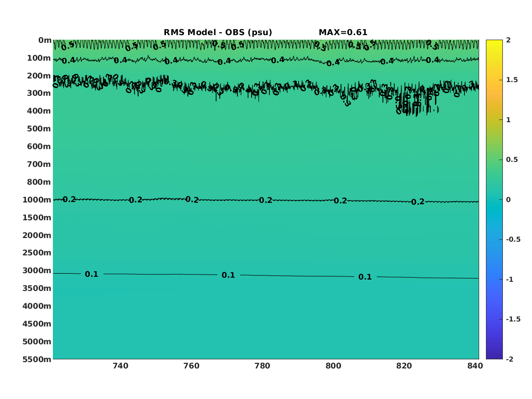Click the colorbar tick label '0'
This screenshot has height=399, width=532.
(508, 200)
